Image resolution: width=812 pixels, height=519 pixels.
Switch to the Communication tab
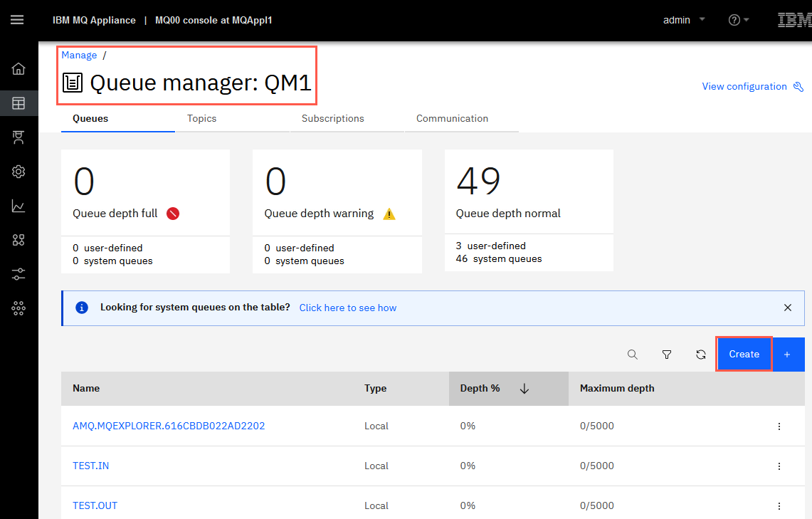pyautogui.click(x=461, y=119)
